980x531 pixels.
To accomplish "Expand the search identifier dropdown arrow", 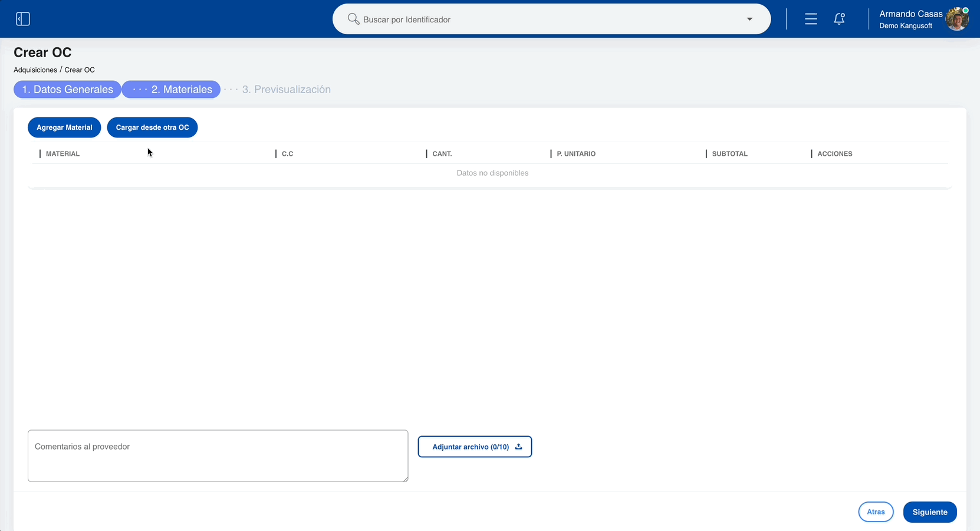I will pos(749,19).
